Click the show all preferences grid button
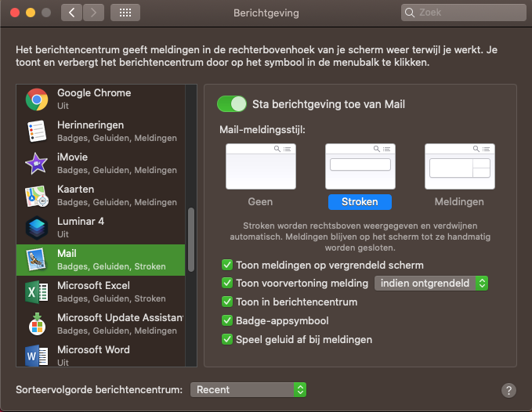Image resolution: width=532 pixels, height=412 pixels. [x=125, y=13]
